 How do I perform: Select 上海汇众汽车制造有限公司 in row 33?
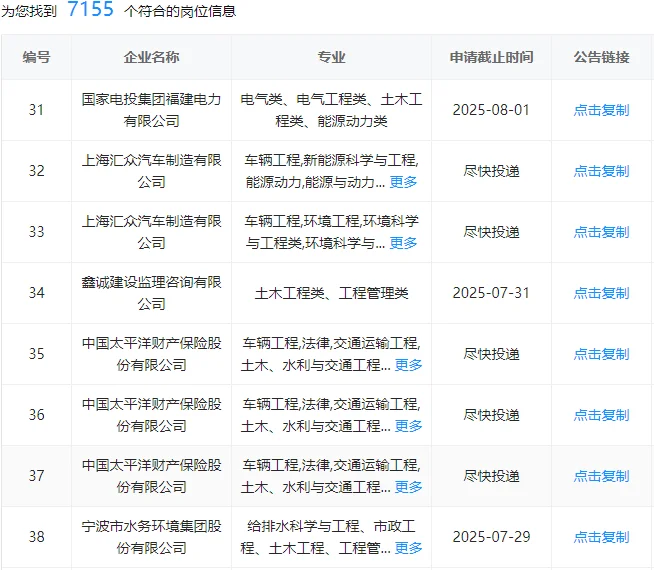point(151,232)
